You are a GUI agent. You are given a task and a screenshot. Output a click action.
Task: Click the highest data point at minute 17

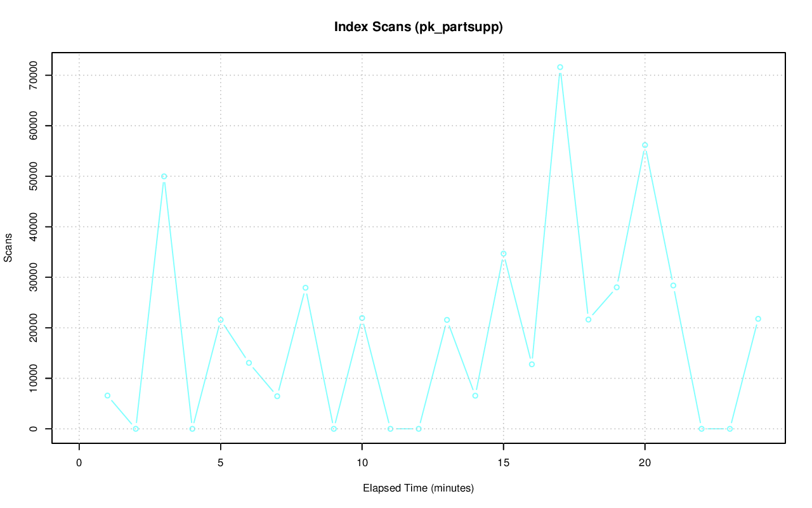click(560, 67)
